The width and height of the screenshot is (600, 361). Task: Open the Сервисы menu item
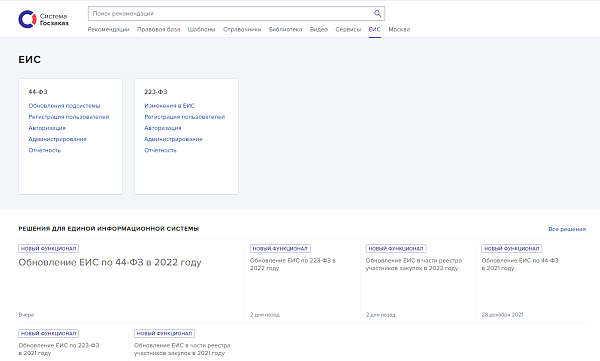pyautogui.click(x=348, y=29)
